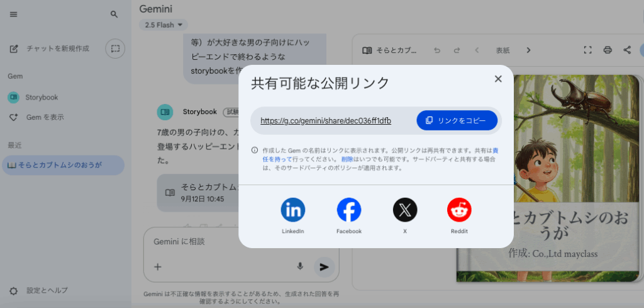Screen dimensions: 644x308
Task: Click the 共有可能な公開リンク heading
Action: (320, 84)
